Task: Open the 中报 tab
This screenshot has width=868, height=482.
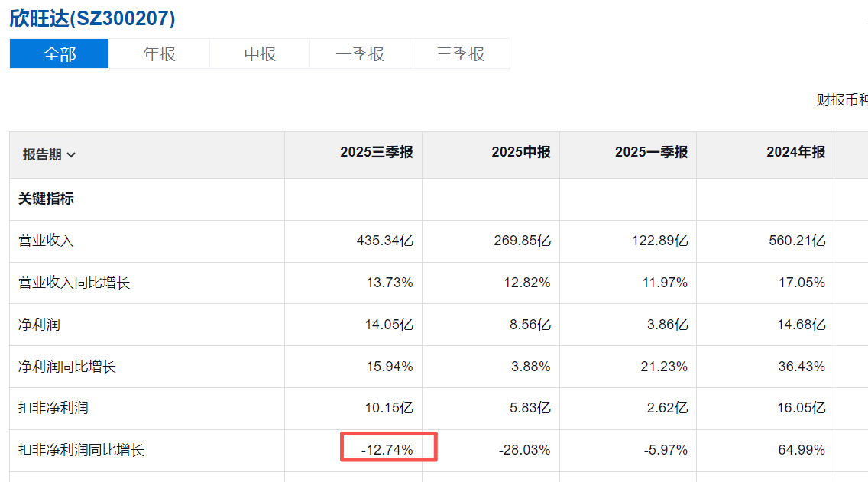Action: [x=260, y=54]
